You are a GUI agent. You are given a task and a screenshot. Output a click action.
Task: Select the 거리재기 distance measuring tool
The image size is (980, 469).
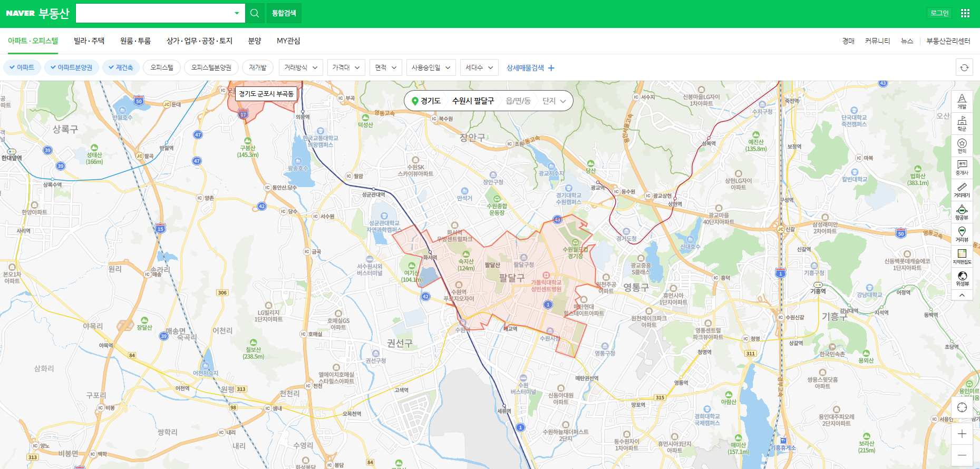[962, 190]
